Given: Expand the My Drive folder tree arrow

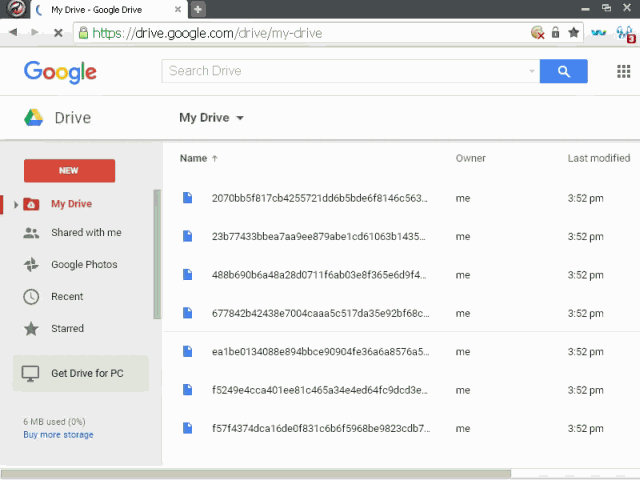Looking at the screenshot, I should (16, 204).
